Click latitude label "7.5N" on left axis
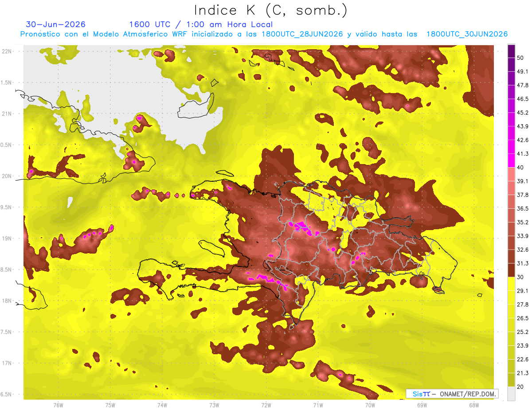The height and width of the screenshot is (411, 532). click(7, 332)
